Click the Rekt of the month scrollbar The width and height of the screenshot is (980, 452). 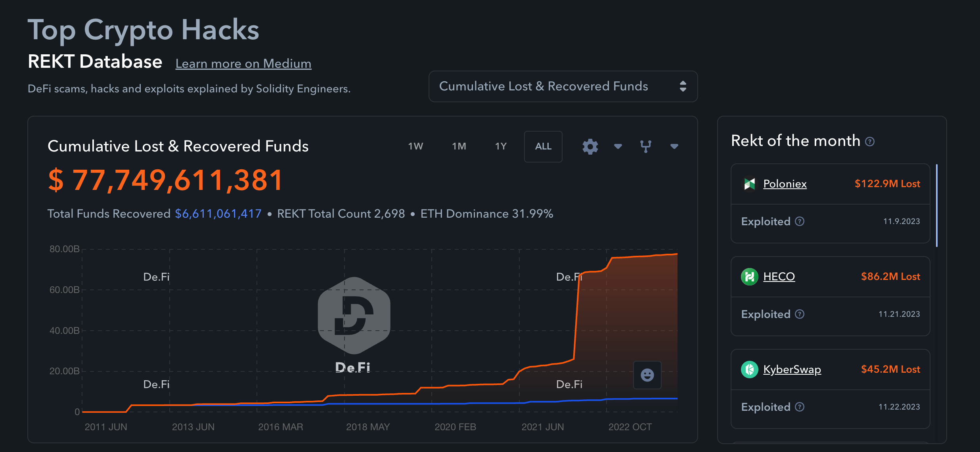click(936, 205)
